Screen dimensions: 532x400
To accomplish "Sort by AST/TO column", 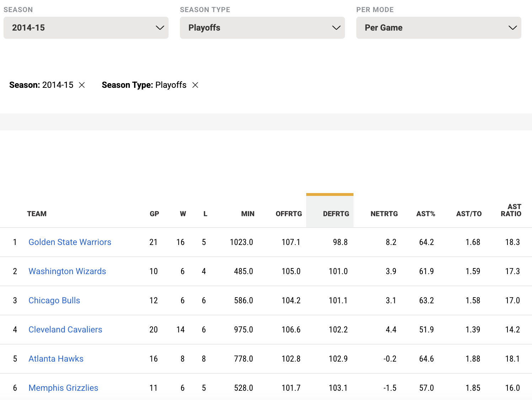I will [x=469, y=214].
